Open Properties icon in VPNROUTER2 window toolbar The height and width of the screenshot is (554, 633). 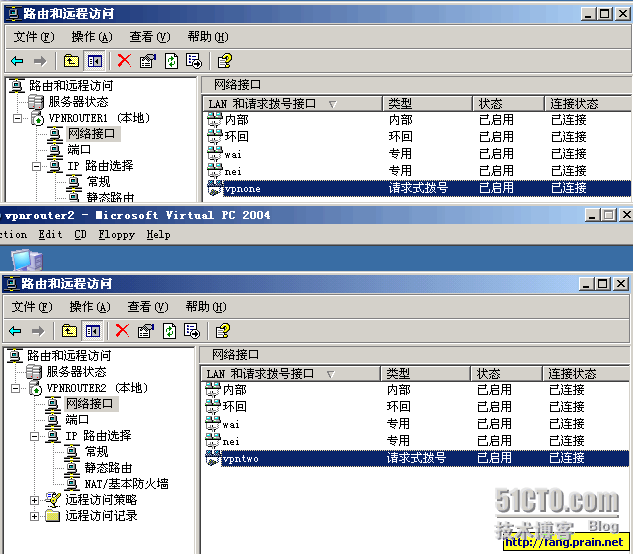[146, 331]
